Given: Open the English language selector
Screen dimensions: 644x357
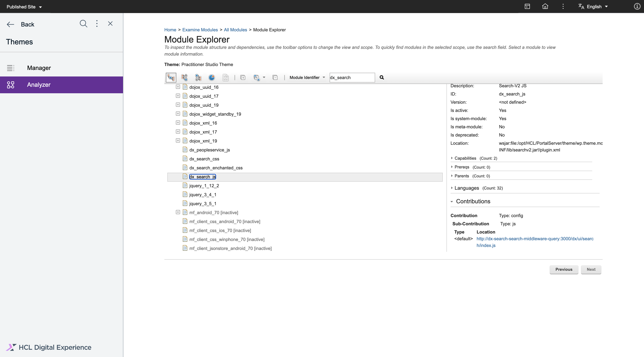Looking at the screenshot, I should click(593, 6).
